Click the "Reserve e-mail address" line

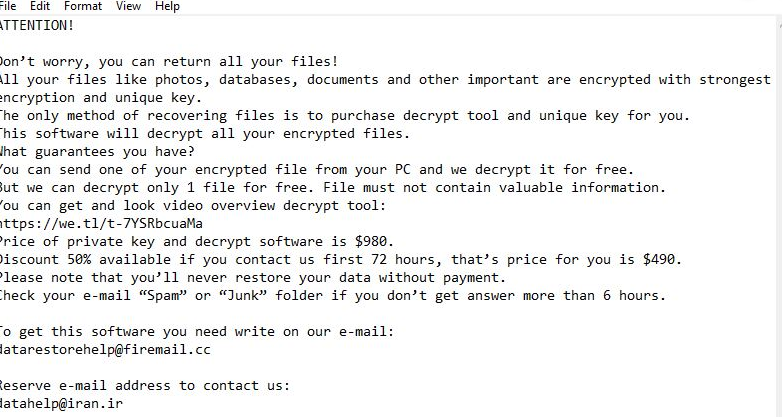(x=145, y=386)
